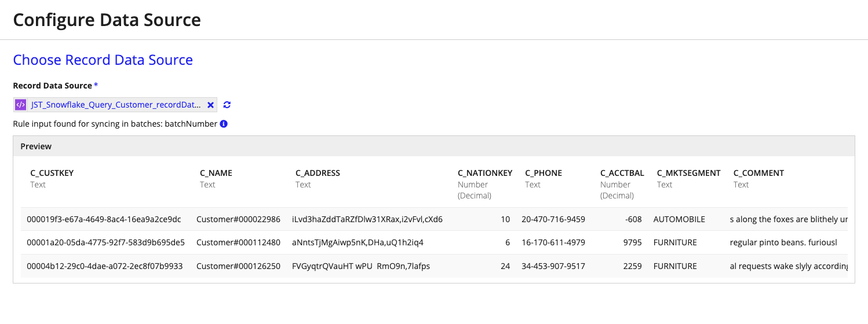
Task: Click address iLvd3haZddTaRZfDlw31XRax,i2vFvl,cXd6
Action: tap(367, 219)
